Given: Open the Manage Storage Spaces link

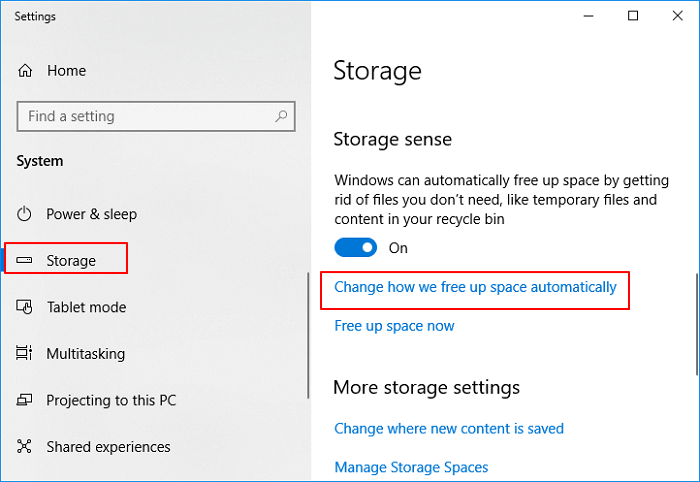Looking at the screenshot, I should (411, 467).
